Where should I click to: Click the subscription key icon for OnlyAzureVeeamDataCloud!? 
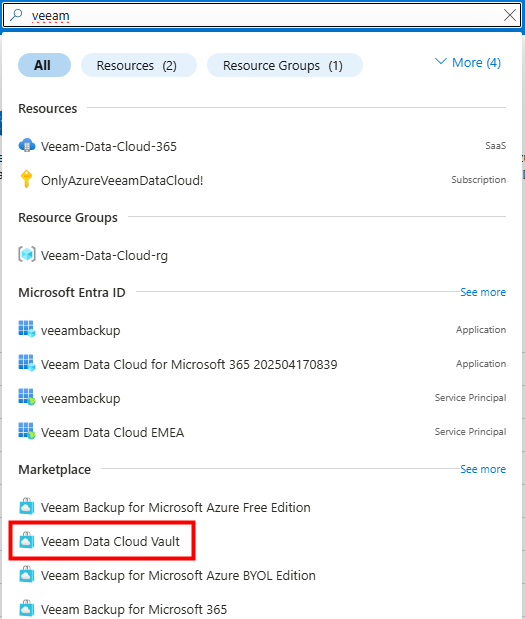click(x=26, y=179)
